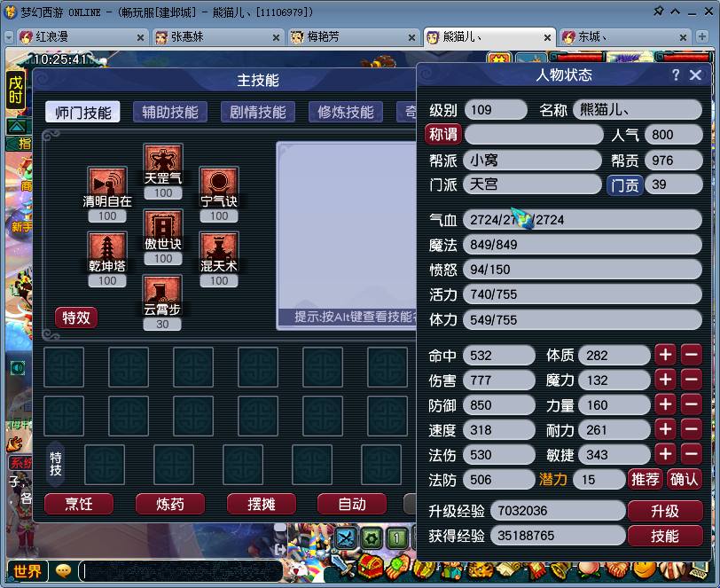Close the 红浪漫 tab
The width and height of the screenshot is (720, 588).
pos(140,37)
